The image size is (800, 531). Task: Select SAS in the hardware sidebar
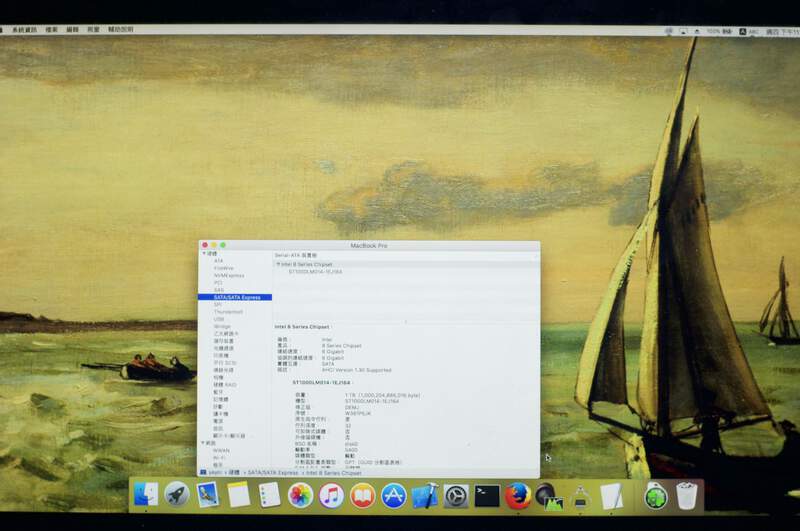tap(219, 290)
